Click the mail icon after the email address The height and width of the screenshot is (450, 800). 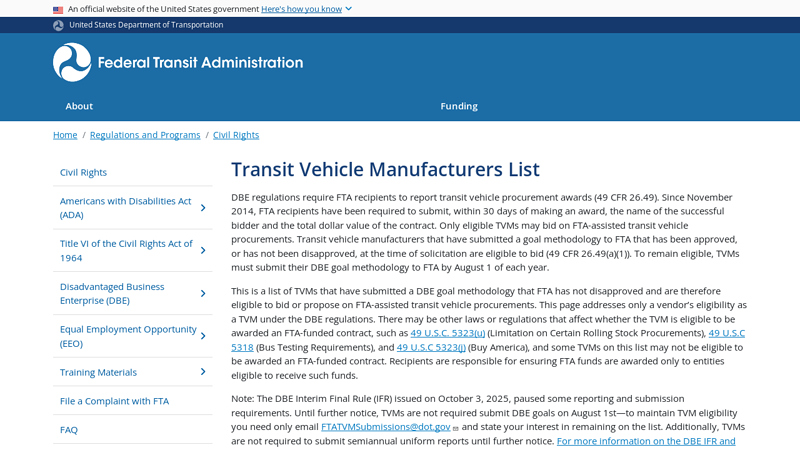point(456,428)
